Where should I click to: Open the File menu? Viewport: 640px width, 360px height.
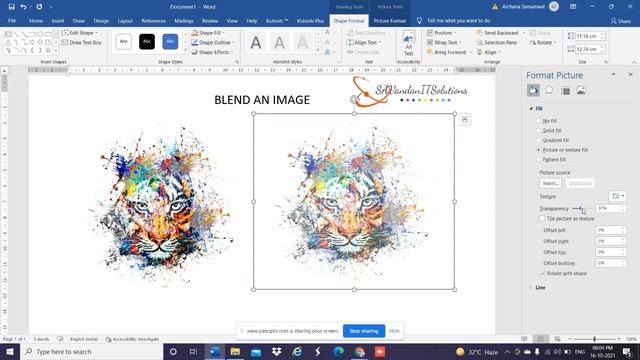(12, 20)
